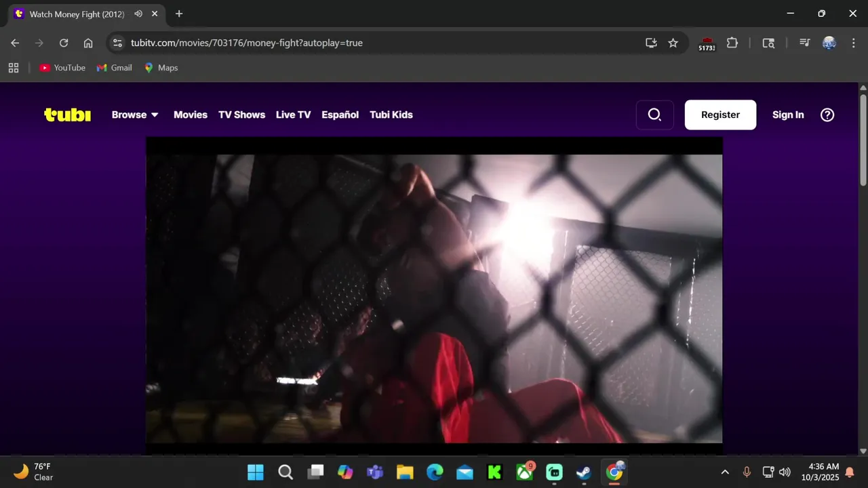Click the Money Fight video player
This screenshot has height=488, width=868.
[434, 297]
